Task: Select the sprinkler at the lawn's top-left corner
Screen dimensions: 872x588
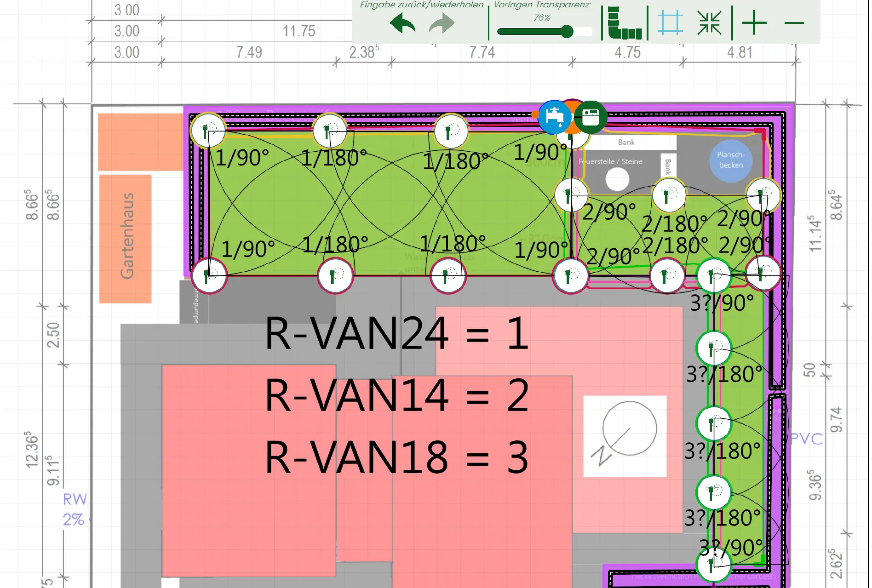Action: pyautogui.click(x=208, y=131)
